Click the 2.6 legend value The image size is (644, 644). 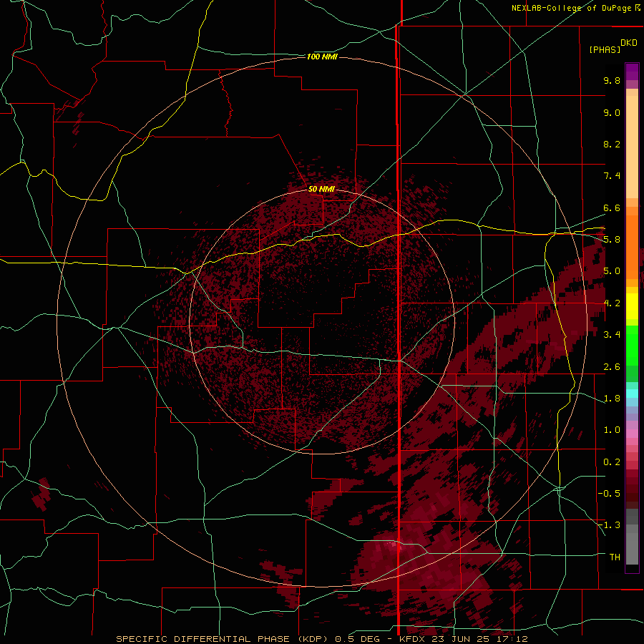612,367
